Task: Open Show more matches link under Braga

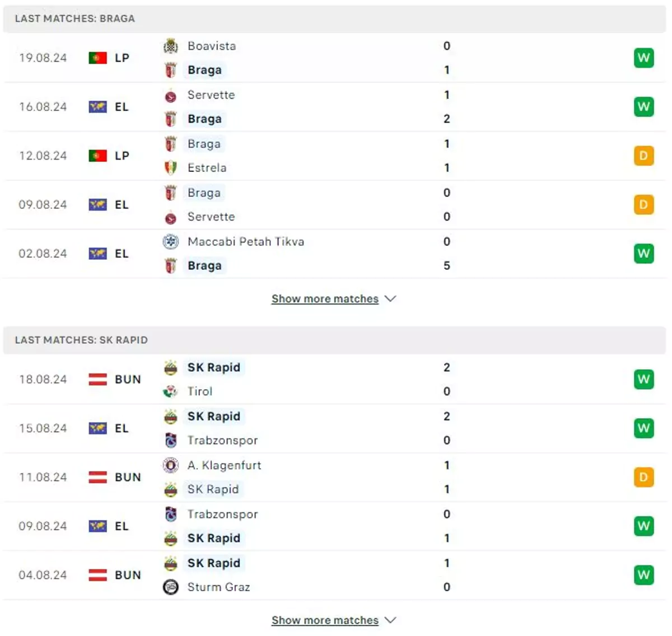Action: pyautogui.click(x=325, y=299)
